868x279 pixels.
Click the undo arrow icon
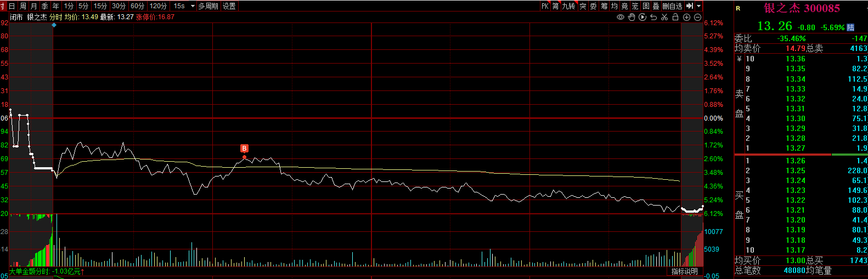point(653,17)
